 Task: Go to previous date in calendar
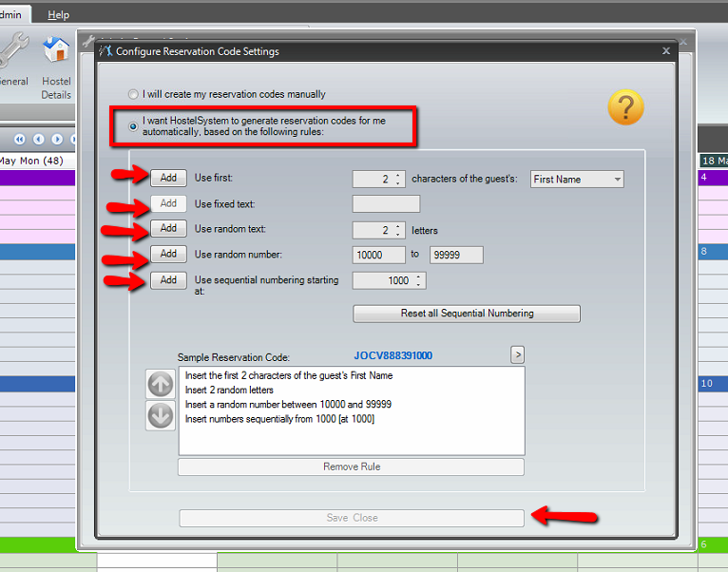tap(39, 139)
